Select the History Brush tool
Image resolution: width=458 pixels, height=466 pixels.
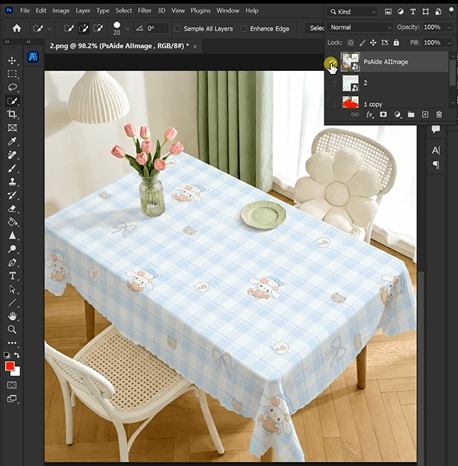(12, 195)
